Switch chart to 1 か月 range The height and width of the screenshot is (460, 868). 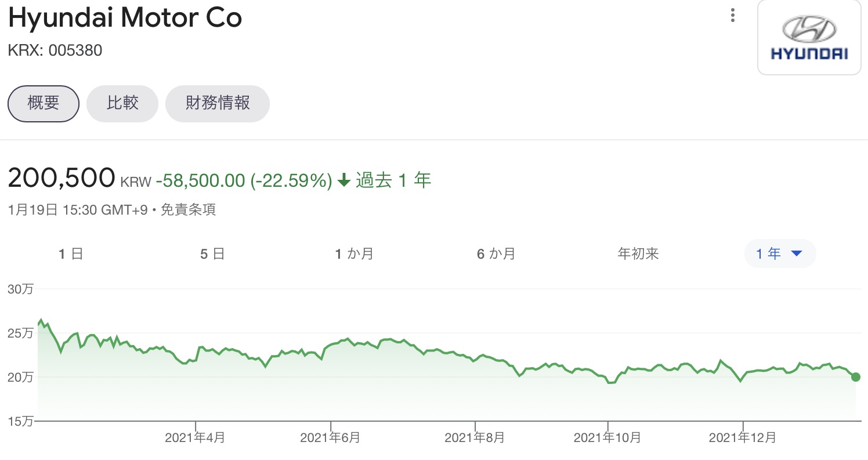354,253
